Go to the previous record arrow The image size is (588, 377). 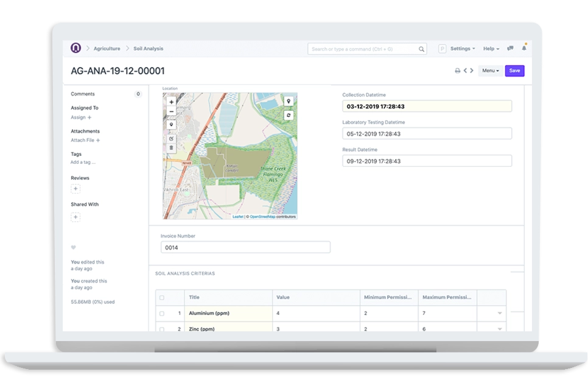pos(466,71)
